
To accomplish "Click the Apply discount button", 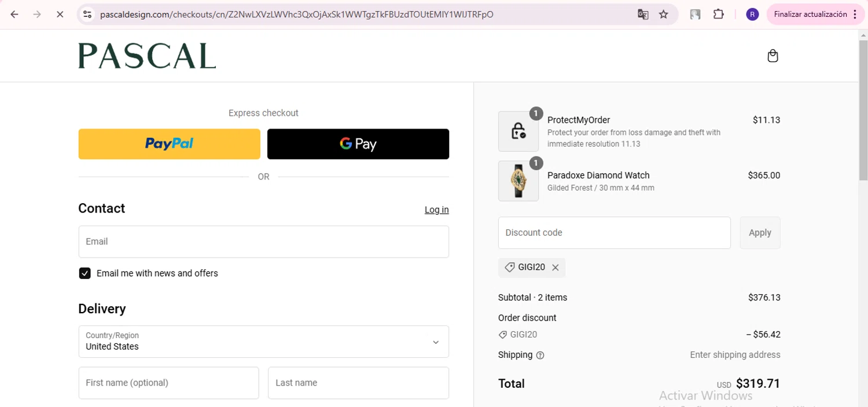I will [x=760, y=233].
